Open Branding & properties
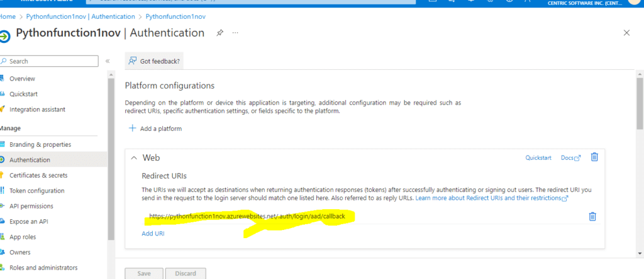This screenshot has height=279, width=644. (40, 144)
